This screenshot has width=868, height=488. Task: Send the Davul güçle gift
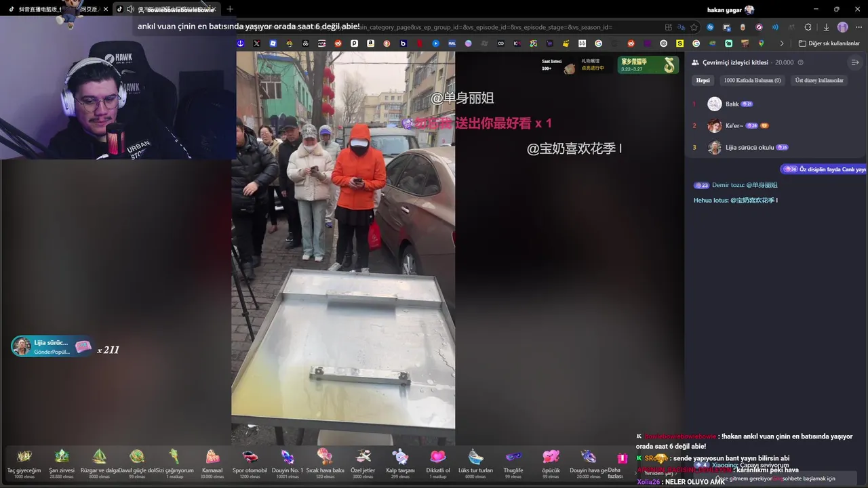(137, 464)
